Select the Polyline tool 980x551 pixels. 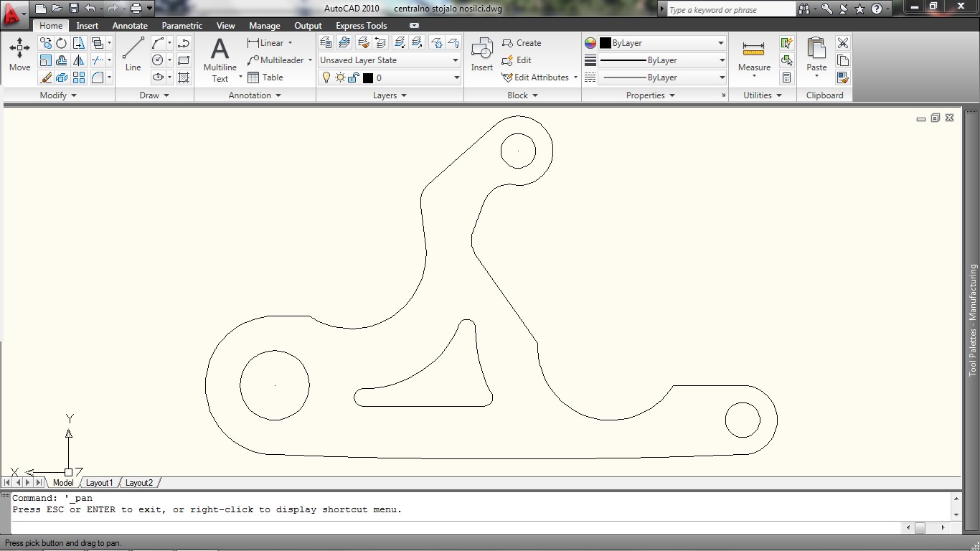click(x=184, y=43)
